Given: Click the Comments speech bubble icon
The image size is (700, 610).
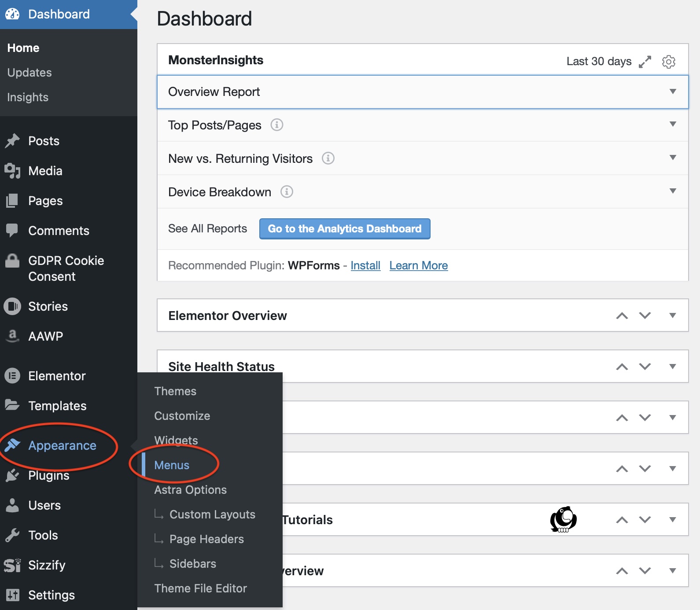Looking at the screenshot, I should [x=12, y=231].
